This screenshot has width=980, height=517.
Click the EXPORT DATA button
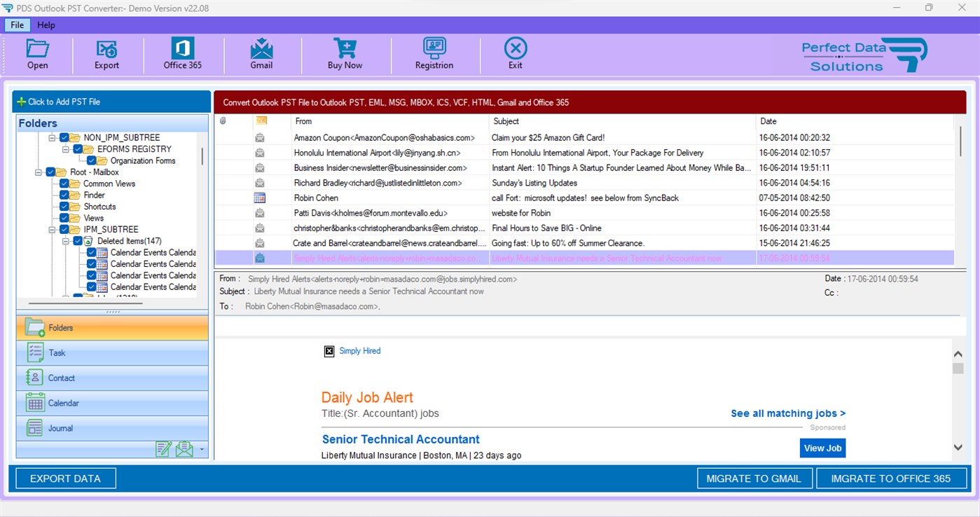coord(65,478)
